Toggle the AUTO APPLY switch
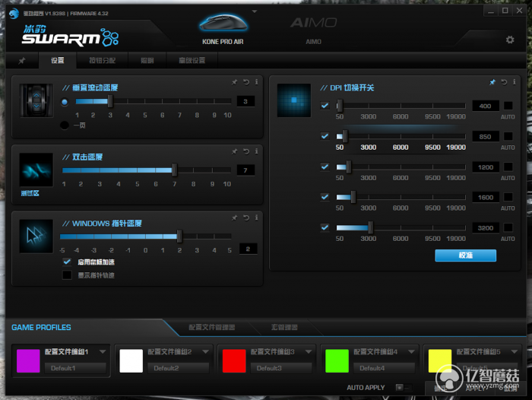Viewport: 532px width, 400px height. 404,387
